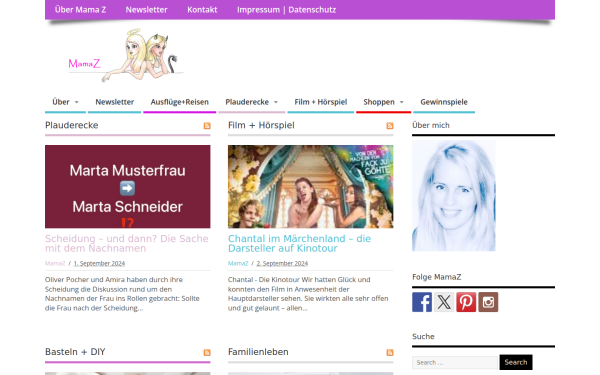Open the Facebook social icon

[422, 302]
